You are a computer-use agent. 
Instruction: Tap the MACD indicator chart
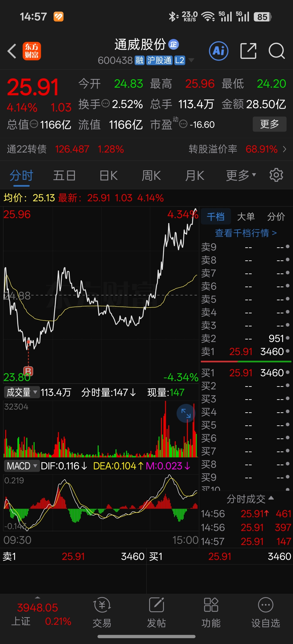tap(101, 503)
